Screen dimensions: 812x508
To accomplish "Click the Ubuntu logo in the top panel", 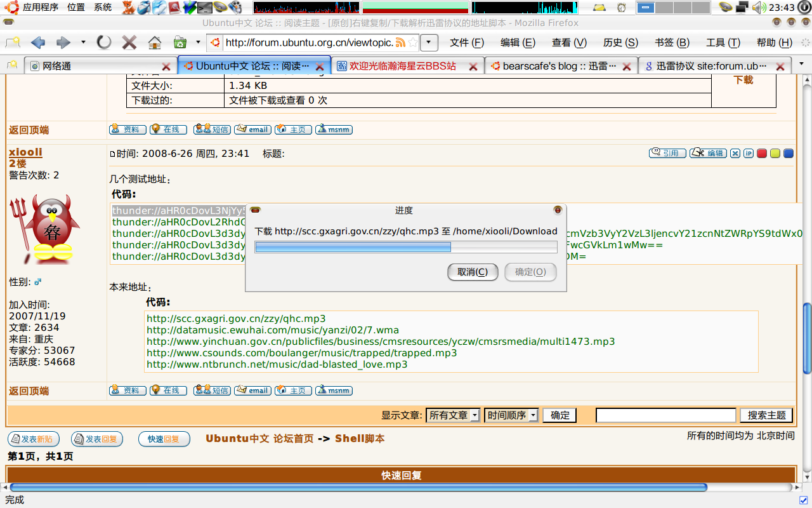I will [11, 8].
